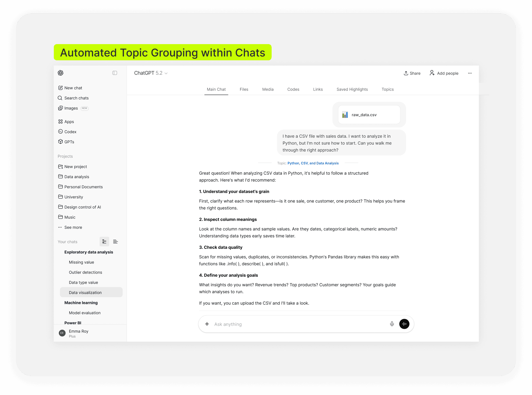
Task: Switch Your chats to grouped topic view
Action: (104, 242)
